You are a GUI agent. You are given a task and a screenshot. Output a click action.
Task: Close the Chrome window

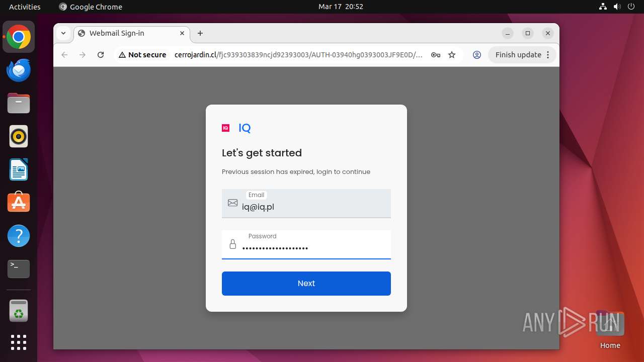point(548,33)
